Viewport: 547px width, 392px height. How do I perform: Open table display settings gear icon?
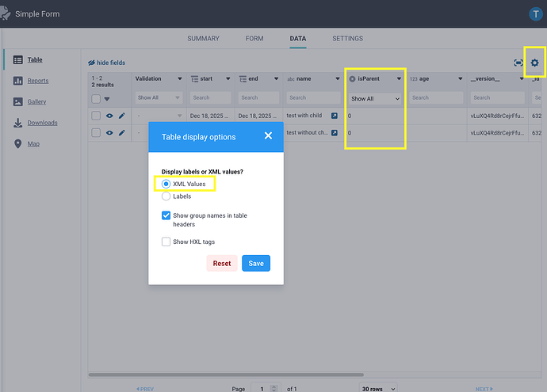(534, 63)
